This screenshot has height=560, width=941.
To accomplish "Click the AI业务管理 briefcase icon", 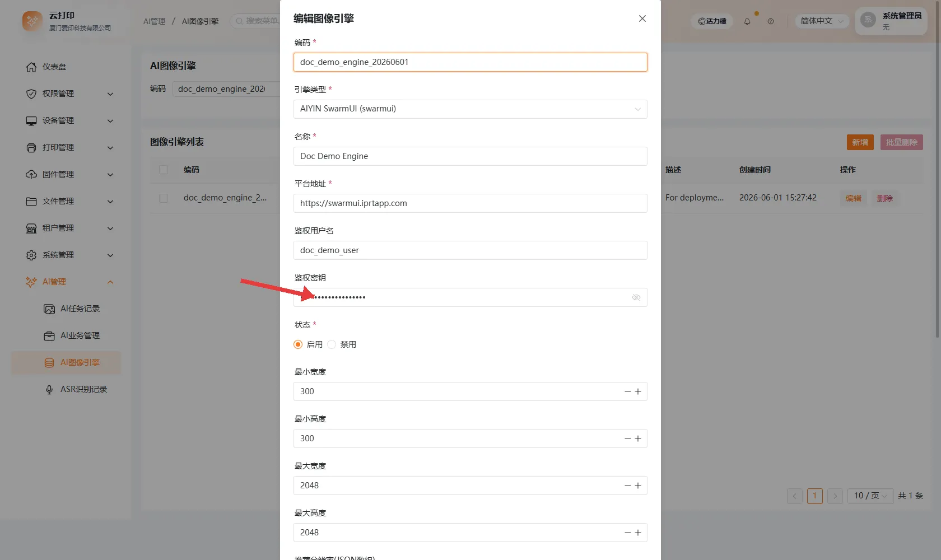I will click(49, 336).
